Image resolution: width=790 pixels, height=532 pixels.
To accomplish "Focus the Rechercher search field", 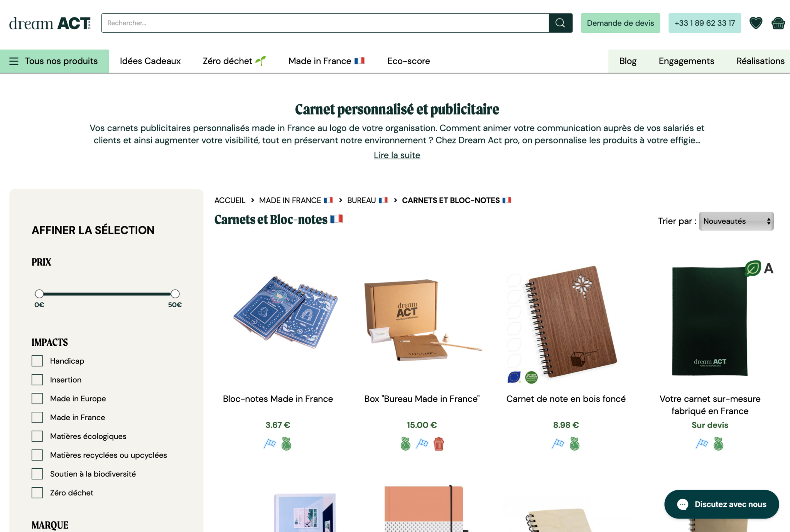I will [325, 23].
